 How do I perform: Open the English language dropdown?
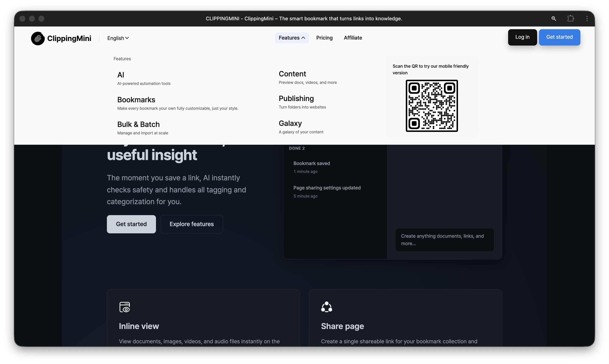[x=118, y=38]
